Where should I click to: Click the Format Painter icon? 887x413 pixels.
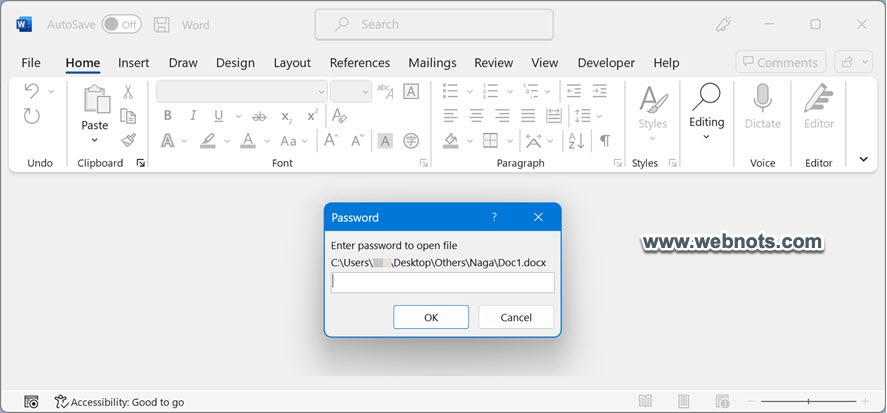click(x=128, y=140)
